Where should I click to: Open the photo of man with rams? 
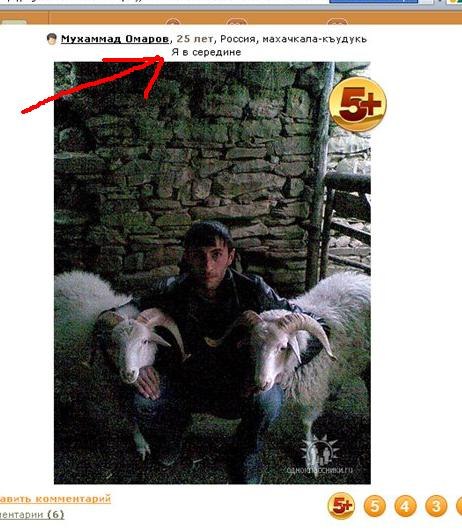[212, 273]
